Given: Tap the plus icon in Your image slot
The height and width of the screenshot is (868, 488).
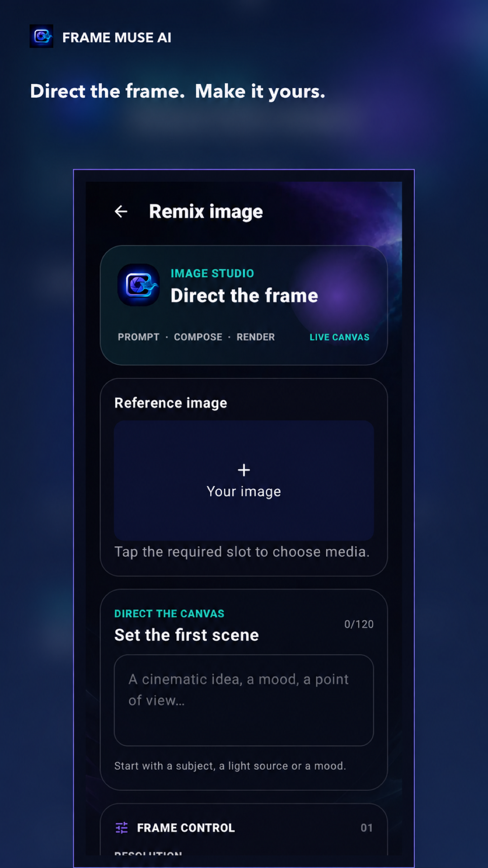Looking at the screenshot, I should [x=244, y=470].
